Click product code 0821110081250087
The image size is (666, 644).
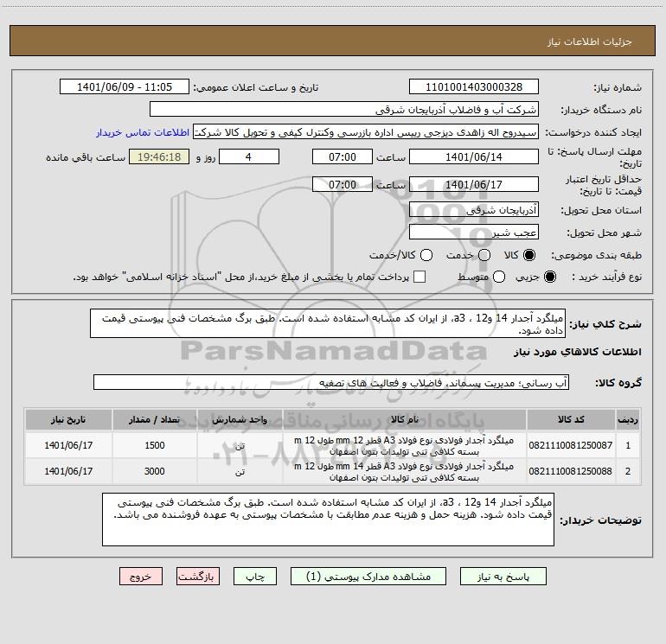pos(571,445)
